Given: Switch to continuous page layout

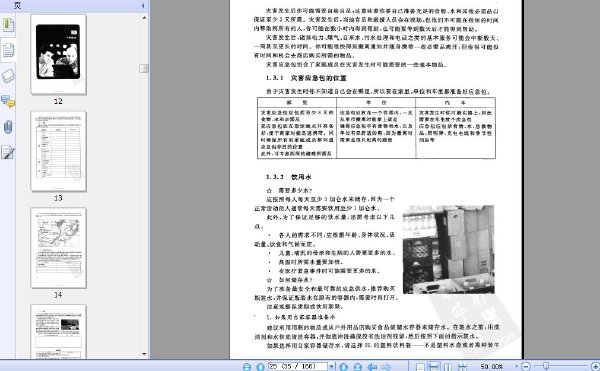Looking at the screenshot, I should click(434, 366).
